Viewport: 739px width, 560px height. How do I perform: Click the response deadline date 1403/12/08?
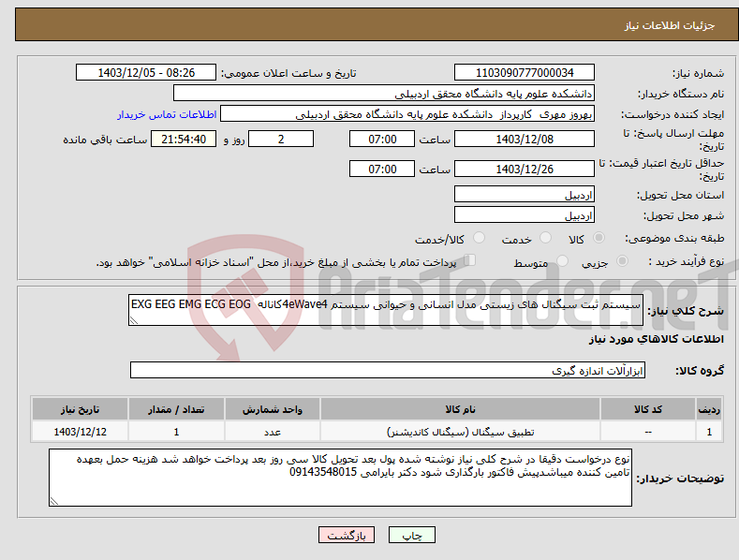[x=525, y=139]
